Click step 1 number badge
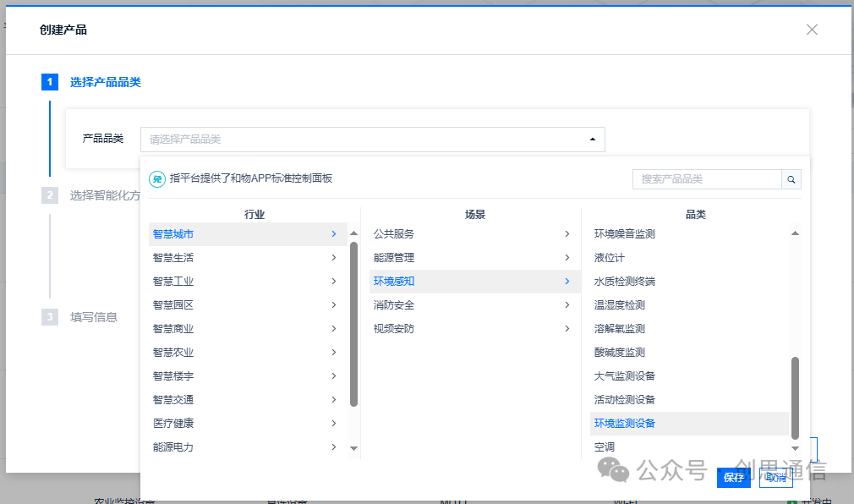Viewport: 854px width, 504px height. pyautogui.click(x=50, y=82)
